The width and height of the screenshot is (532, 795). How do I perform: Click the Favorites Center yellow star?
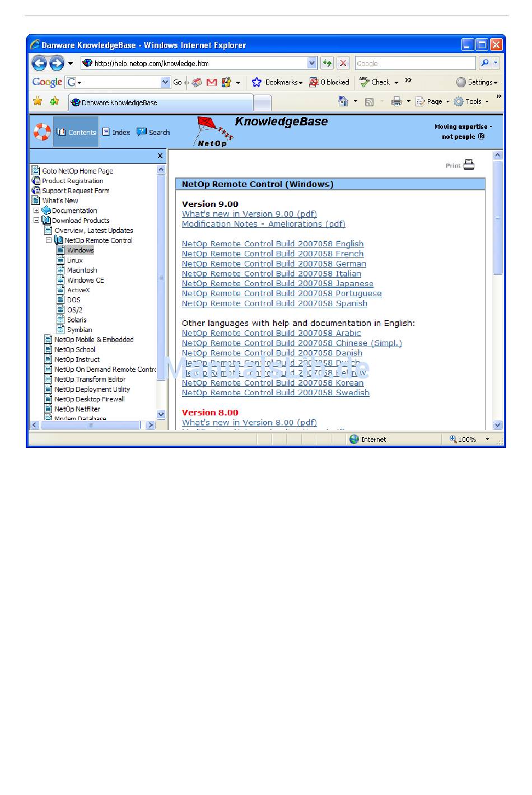pos(38,101)
